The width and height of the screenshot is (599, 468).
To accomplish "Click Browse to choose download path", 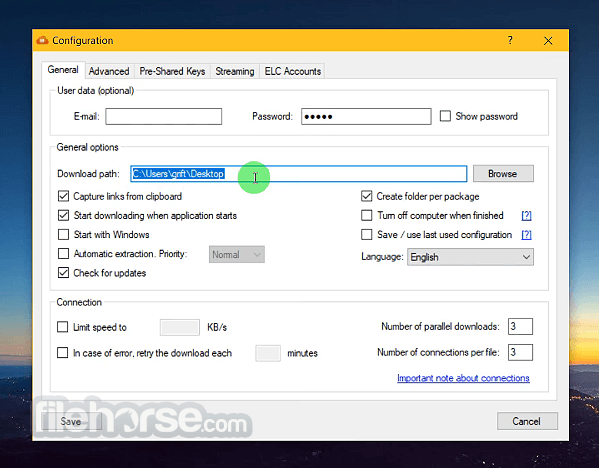I will coord(503,174).
